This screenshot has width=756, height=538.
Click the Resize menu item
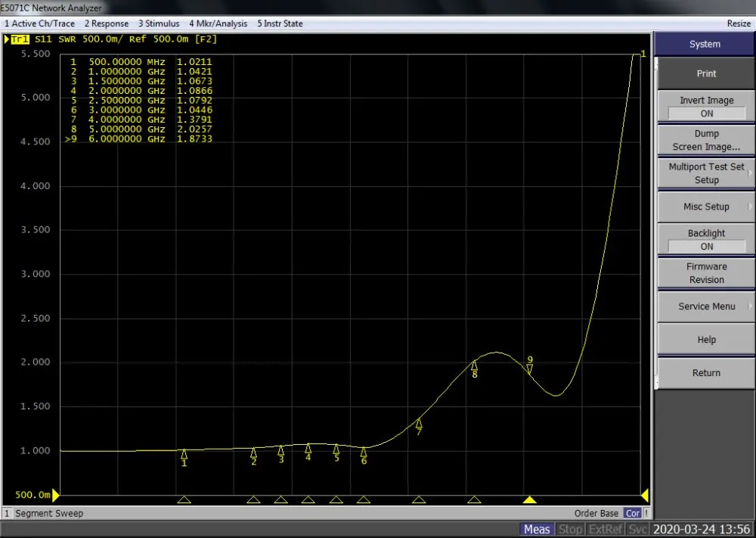tap(739, 23)
